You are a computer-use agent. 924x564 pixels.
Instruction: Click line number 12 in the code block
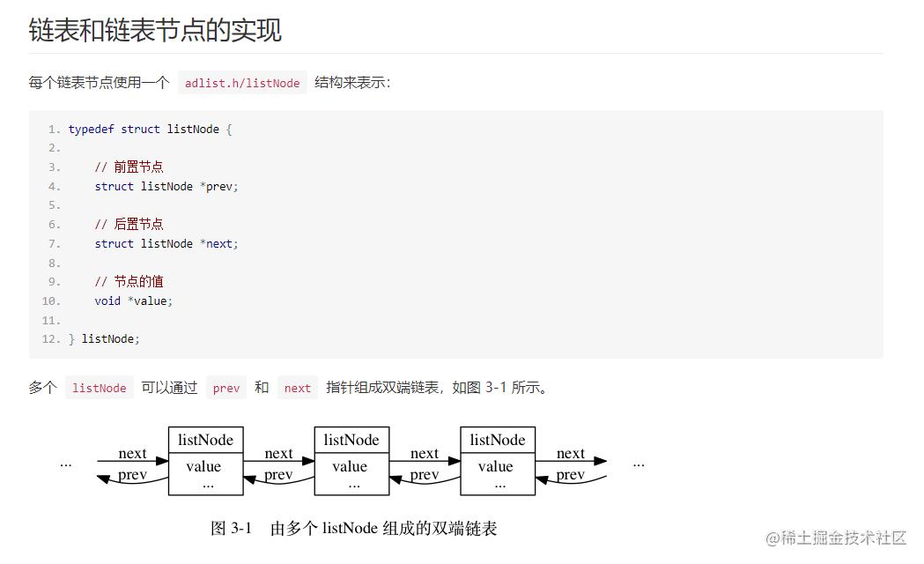click(51, 339)
